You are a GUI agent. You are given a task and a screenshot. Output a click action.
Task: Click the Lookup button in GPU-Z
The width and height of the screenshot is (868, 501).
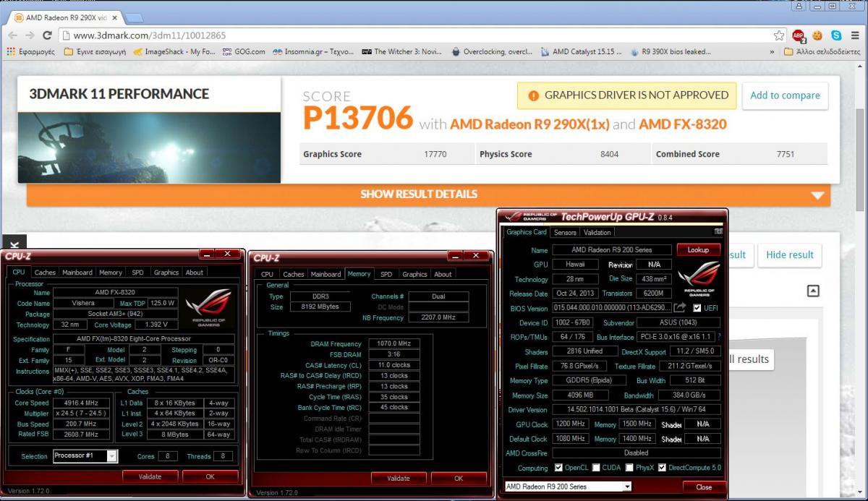point(698,249)
